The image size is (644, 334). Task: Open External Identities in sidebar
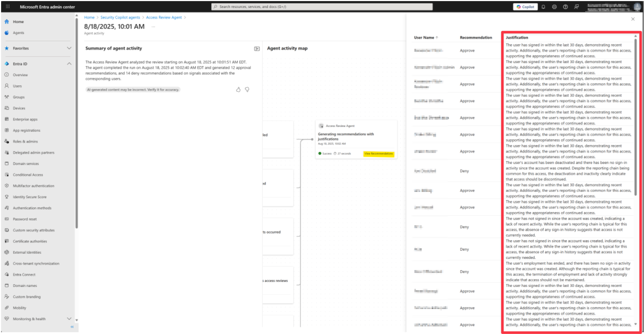pos(27,252)
